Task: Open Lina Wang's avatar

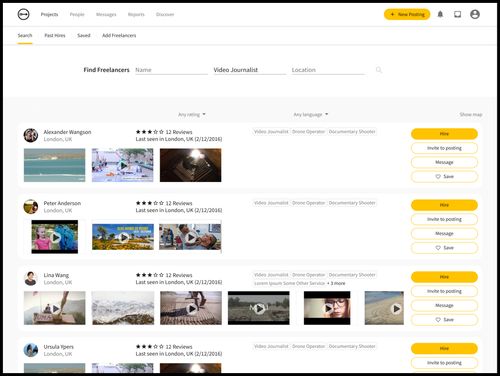Action: click(31, 278)
